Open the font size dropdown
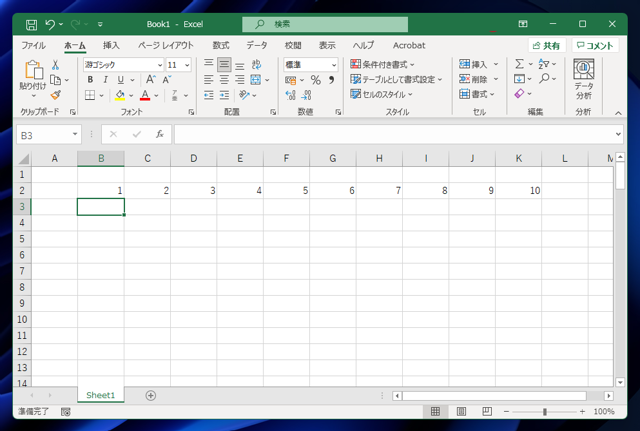640x431 pixels. [x=187, y=65]
